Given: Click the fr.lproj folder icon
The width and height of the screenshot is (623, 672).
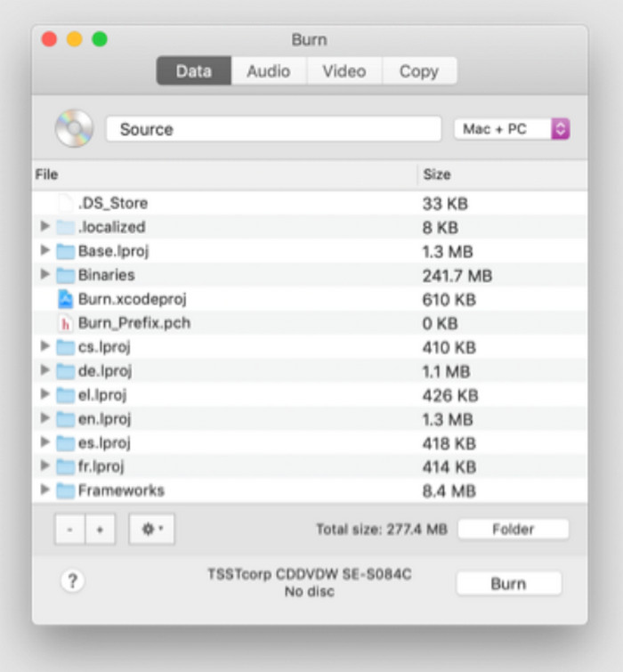Looking at the screenshot, I should pyautogui.click(x=66, y=466).
